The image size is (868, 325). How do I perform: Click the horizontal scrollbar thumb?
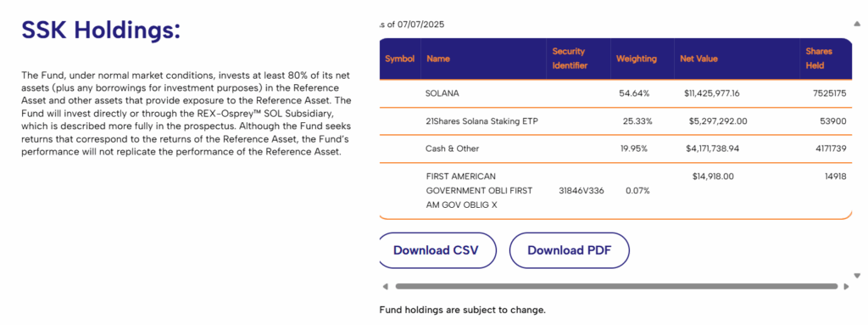(x=616, y=287)
